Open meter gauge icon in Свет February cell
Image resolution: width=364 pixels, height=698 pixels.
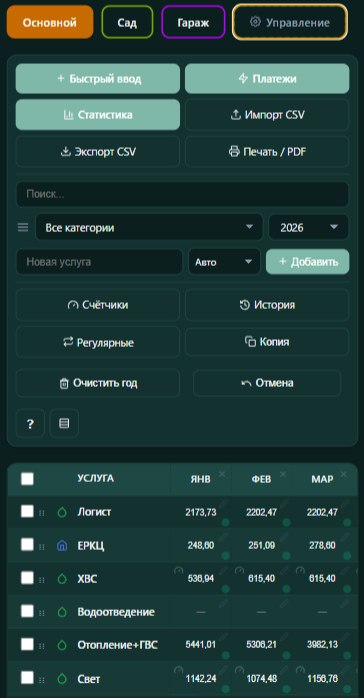pos(239,670)
